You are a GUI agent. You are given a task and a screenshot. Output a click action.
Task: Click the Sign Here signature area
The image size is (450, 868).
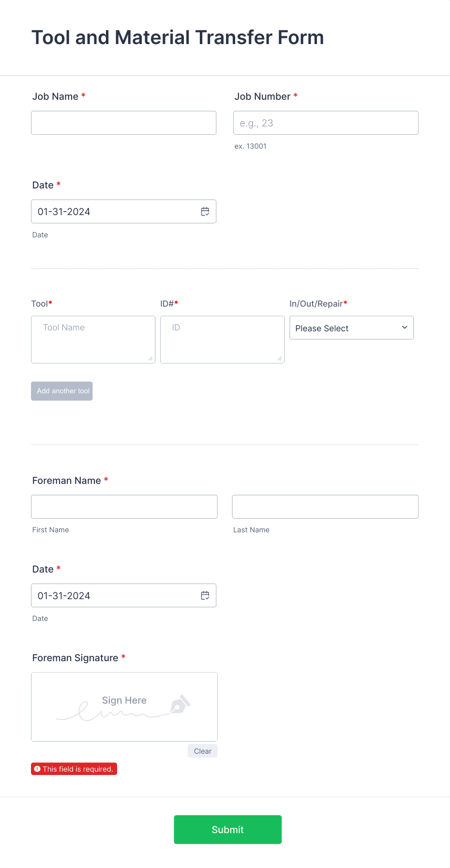[x=124, y=706]
